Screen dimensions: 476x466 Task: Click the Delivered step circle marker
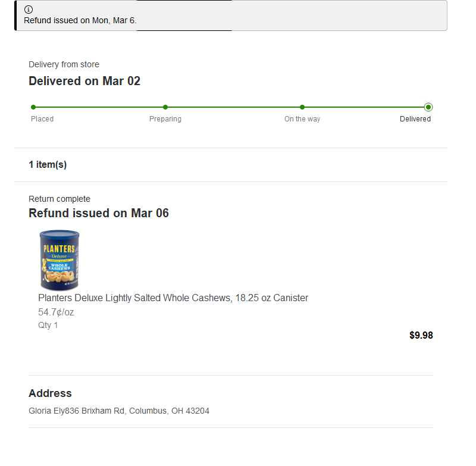[428, 107]
